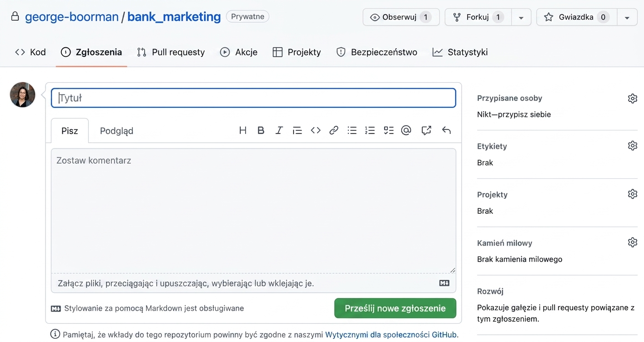Image resolution: width=644 pixels, height=342 pixels.
Task: Open the Kod tab
Action: (30, 52)
